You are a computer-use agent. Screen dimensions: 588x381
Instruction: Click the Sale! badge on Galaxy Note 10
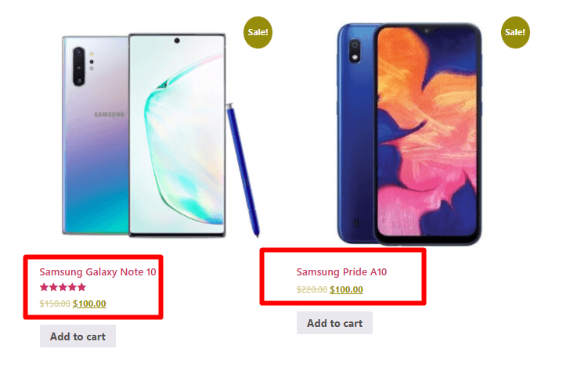coord(258,32)
